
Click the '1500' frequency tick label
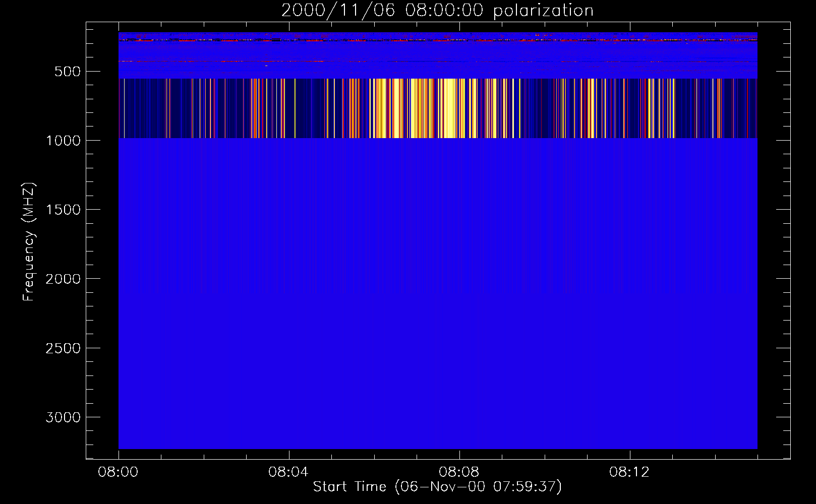tap(63, 210)
